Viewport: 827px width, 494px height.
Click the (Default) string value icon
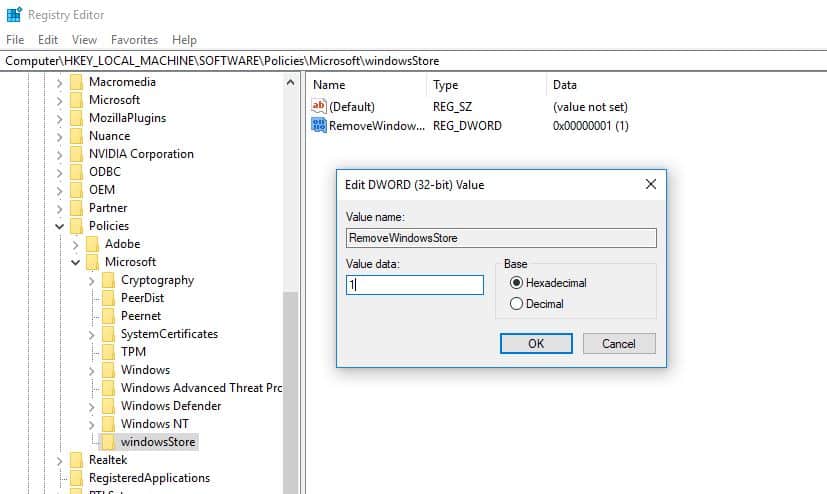coord(319,106)
